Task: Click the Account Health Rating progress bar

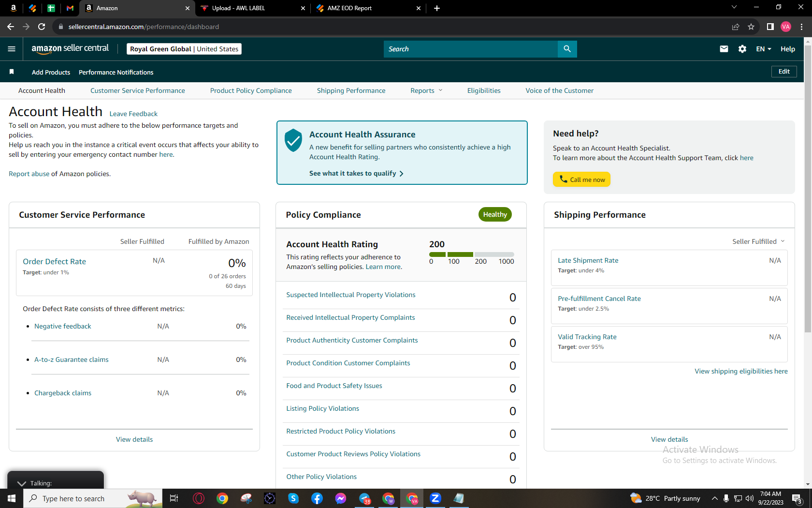Action: [x=472, y=254]
